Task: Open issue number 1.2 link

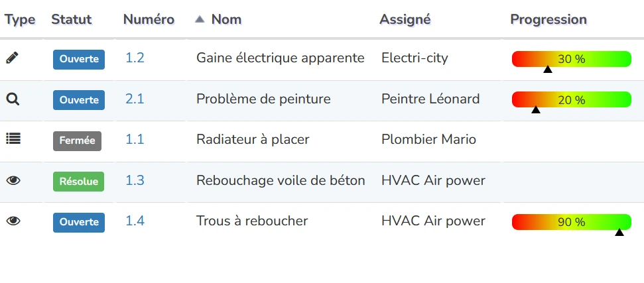Action: click(135, 58)
